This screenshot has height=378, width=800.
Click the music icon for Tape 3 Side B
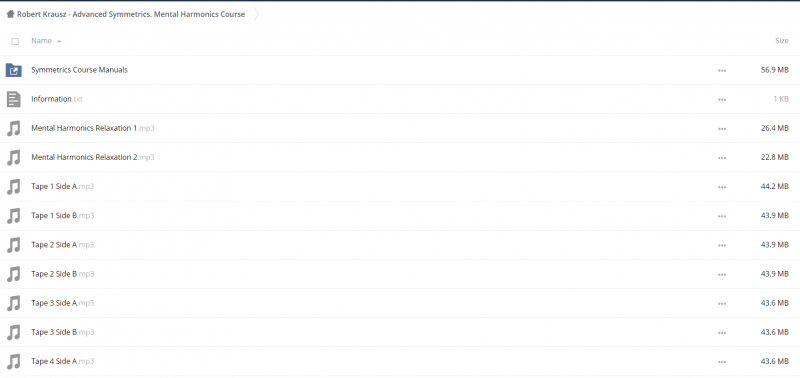point(14,332)
